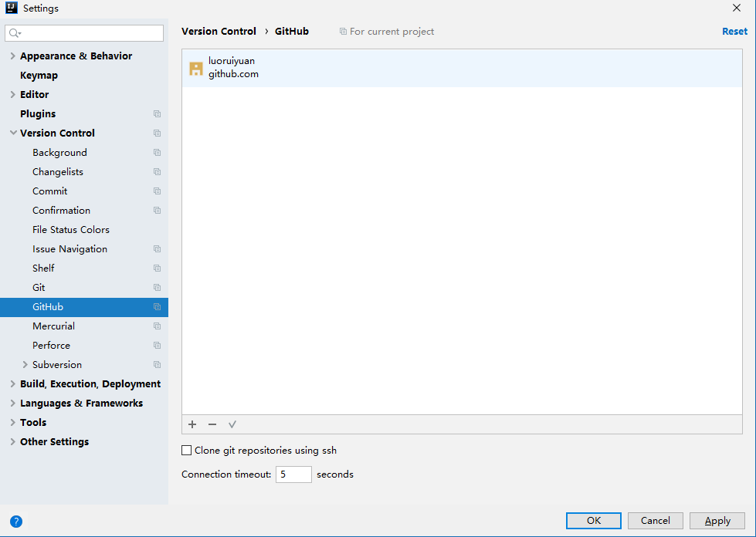Select the Git settings item
This screenshot has width=756, height=537.
(39, 288)
